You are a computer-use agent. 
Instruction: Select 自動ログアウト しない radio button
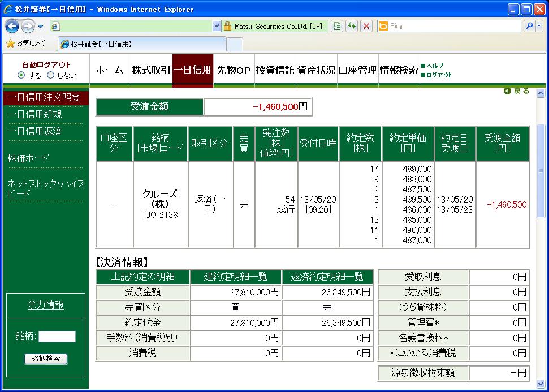(51, 75)
